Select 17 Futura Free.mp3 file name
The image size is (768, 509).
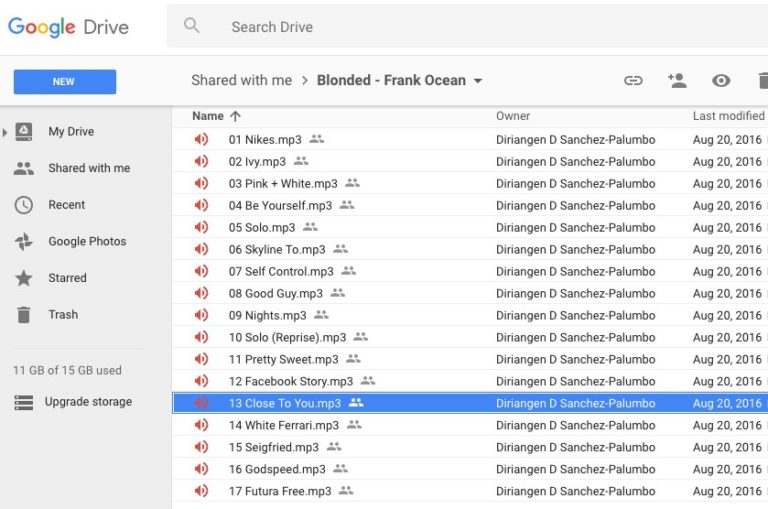(280, 491)
